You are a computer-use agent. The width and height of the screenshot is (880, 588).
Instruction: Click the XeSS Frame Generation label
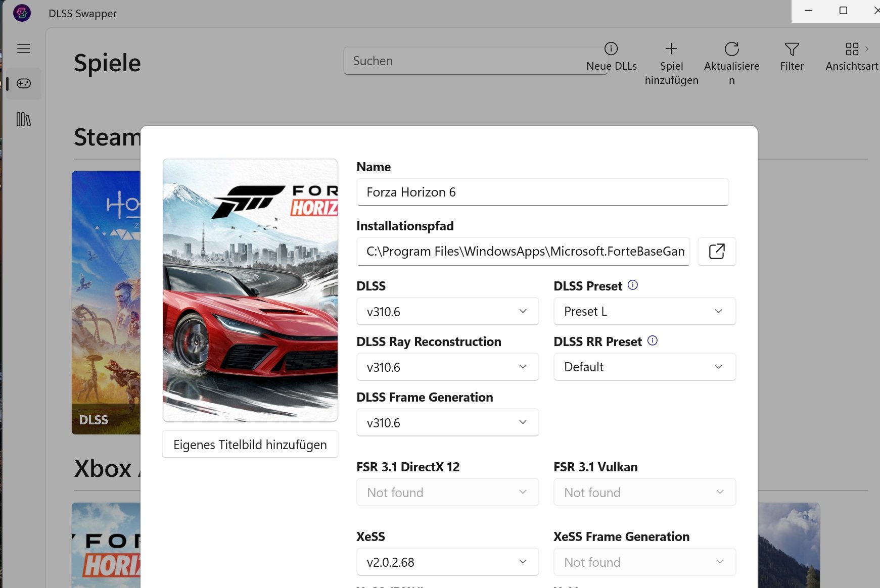pos(621,536)
